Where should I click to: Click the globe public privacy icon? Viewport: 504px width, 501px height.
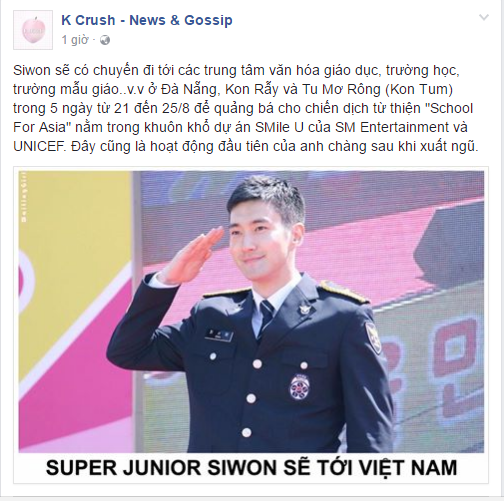(105, 40)
